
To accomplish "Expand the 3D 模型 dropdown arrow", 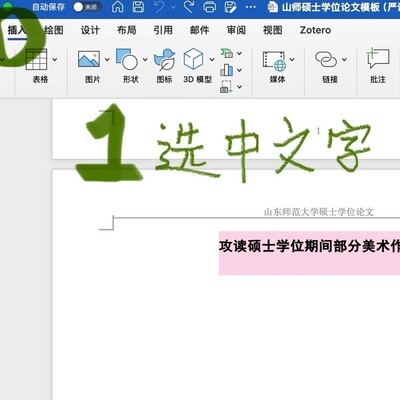I will tap(212, 60).
